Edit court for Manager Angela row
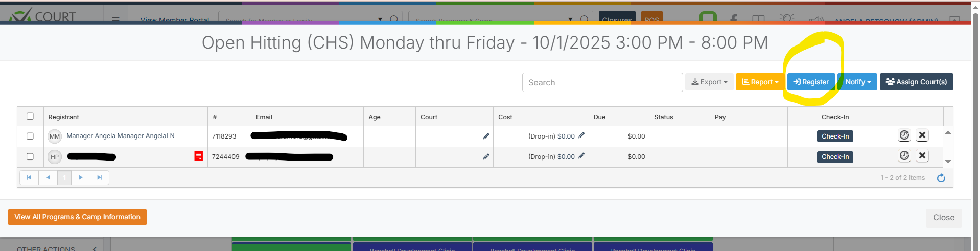This screenshot has height=251, width=980. click(x=486, y=136)
